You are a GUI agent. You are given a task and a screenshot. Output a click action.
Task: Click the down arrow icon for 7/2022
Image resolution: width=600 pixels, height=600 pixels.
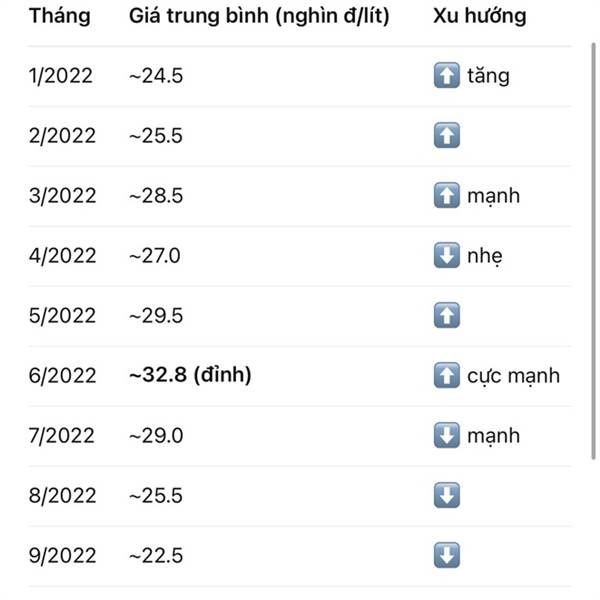point(447,436)
